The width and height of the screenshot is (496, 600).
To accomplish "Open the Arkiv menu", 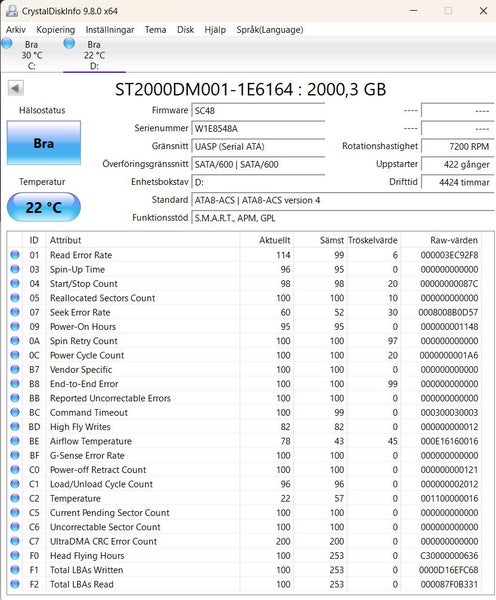I will [16, 30].
